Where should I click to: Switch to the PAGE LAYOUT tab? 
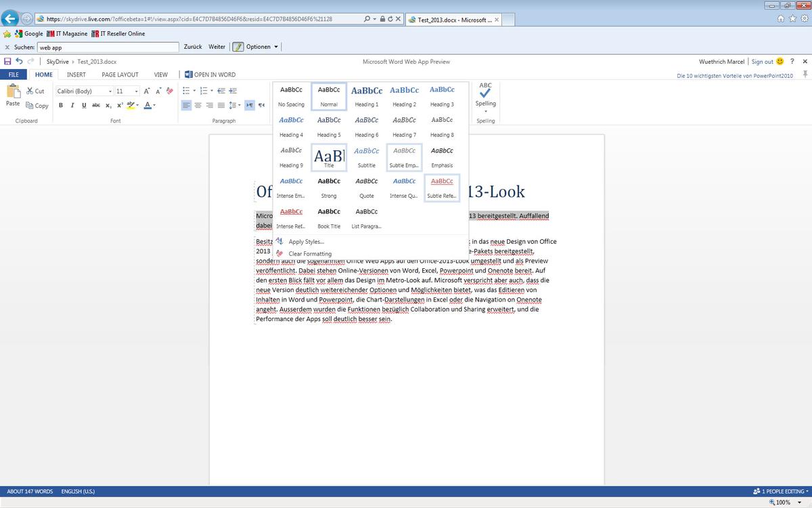[x=120, y=75]
